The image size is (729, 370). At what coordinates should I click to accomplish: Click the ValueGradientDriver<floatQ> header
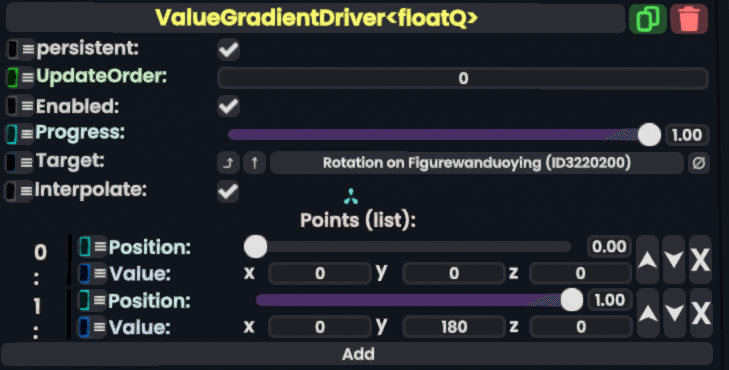tap(316, 18)
